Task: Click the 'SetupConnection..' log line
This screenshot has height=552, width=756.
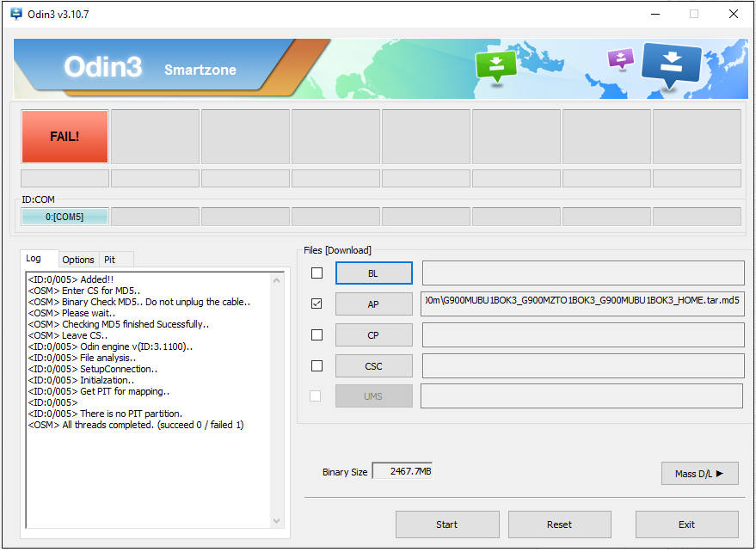Action: tap(93, 369)
